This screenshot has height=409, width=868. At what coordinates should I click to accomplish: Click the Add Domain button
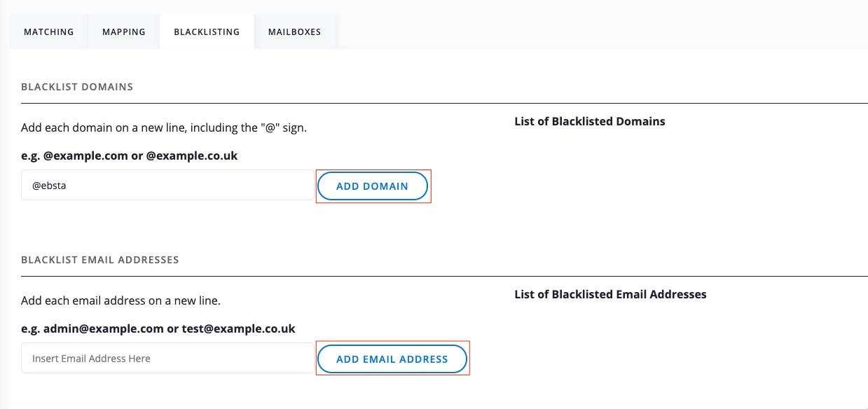click(x=372, y=186)
